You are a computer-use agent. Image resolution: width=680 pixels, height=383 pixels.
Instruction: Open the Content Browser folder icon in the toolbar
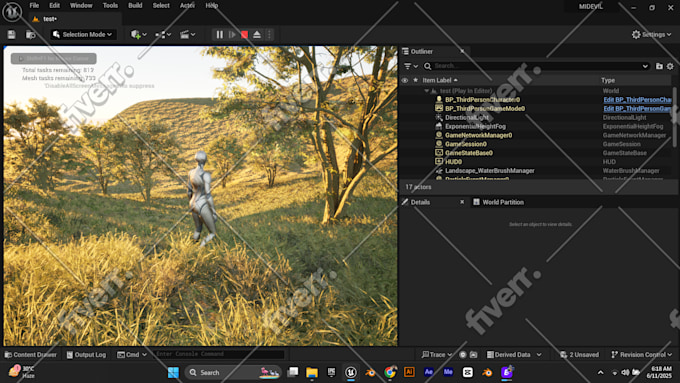(30, 35)
